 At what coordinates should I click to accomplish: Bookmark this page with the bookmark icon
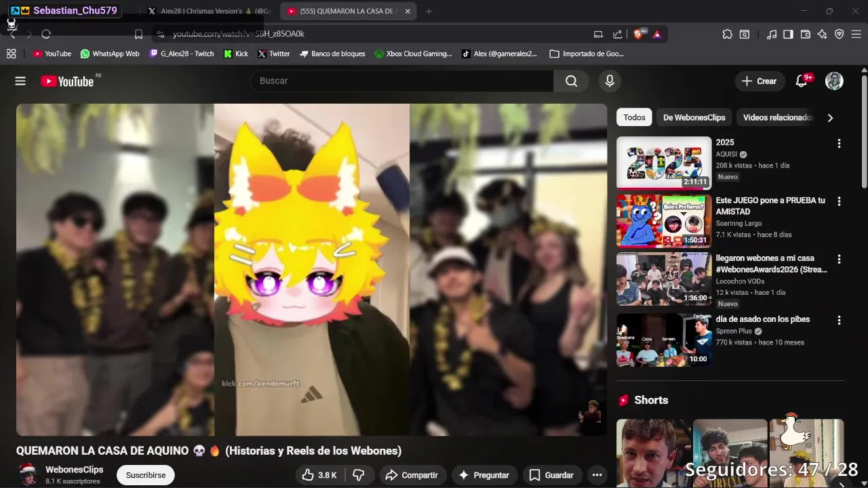click(138, 34)
